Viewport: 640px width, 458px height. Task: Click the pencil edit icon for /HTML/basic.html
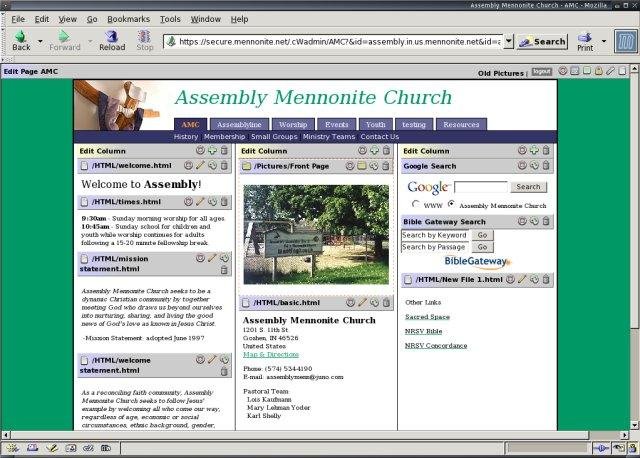[x=362, y=302]
